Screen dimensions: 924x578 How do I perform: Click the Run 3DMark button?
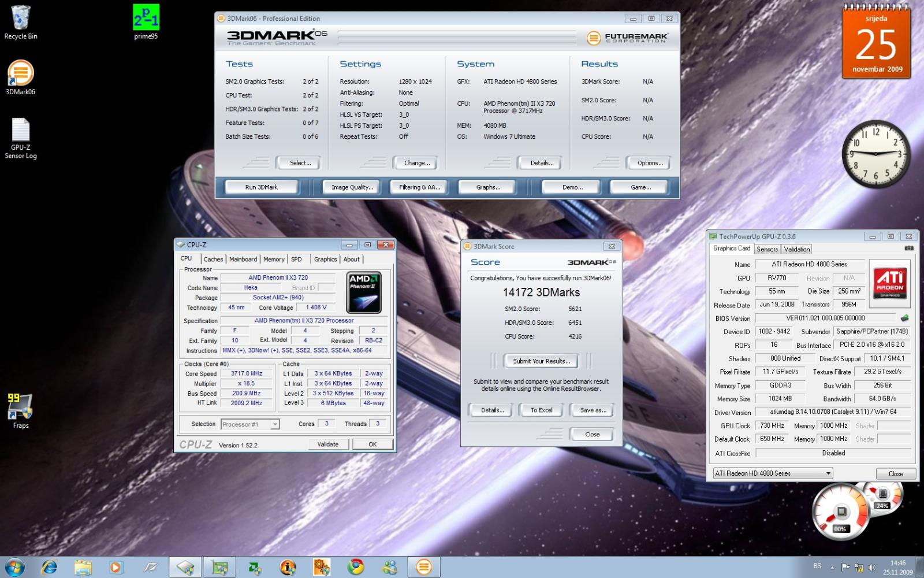262,187
